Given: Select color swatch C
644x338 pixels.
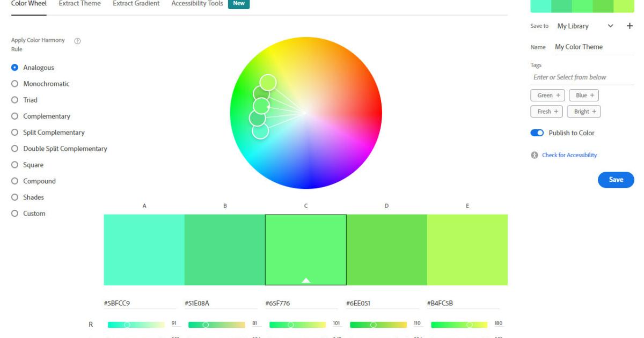Looking at the screenshot, I should 306,250.
